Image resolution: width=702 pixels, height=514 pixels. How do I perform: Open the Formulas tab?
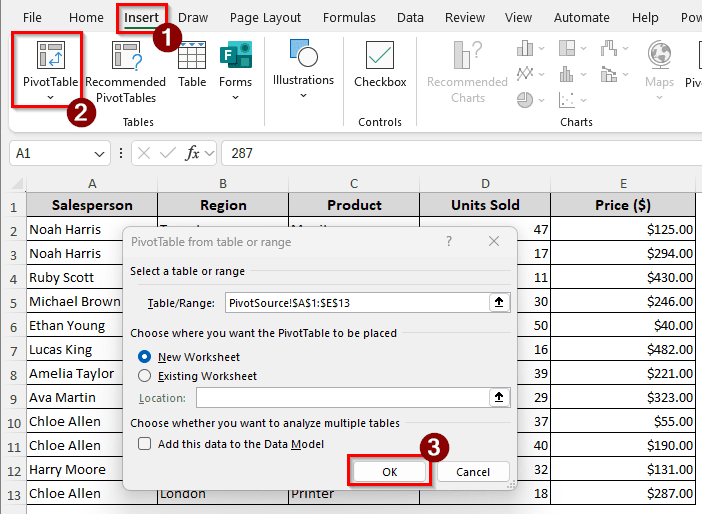coord(349,17)
